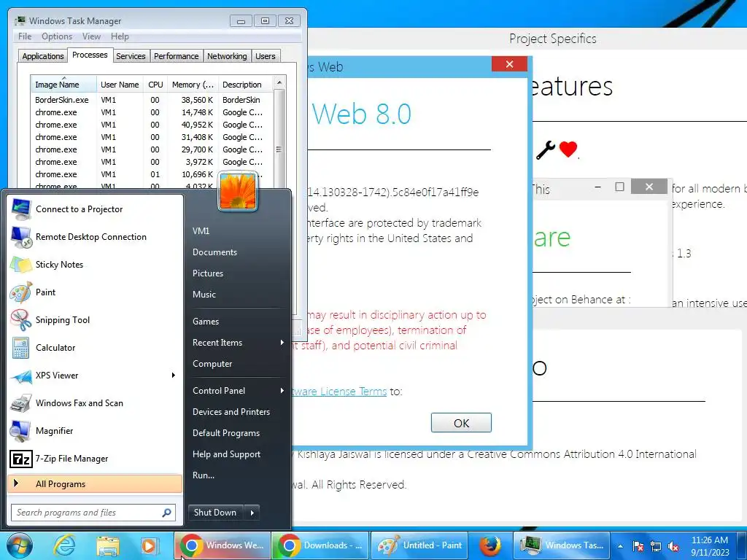Switch to Users tab
The image size is (747, 560).
coord(266,56)
